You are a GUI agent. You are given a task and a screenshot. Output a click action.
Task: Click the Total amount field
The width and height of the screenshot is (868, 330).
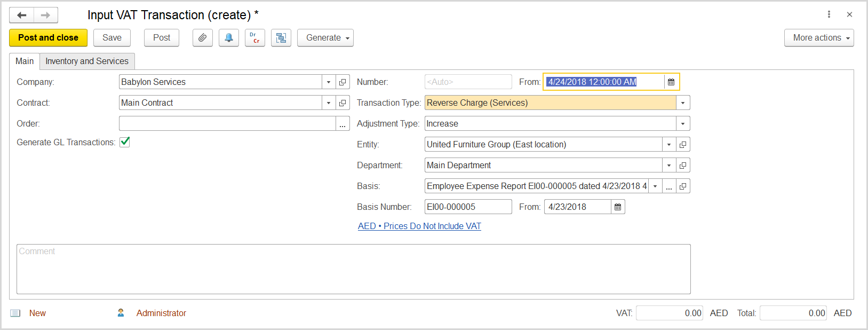(793, 313)
